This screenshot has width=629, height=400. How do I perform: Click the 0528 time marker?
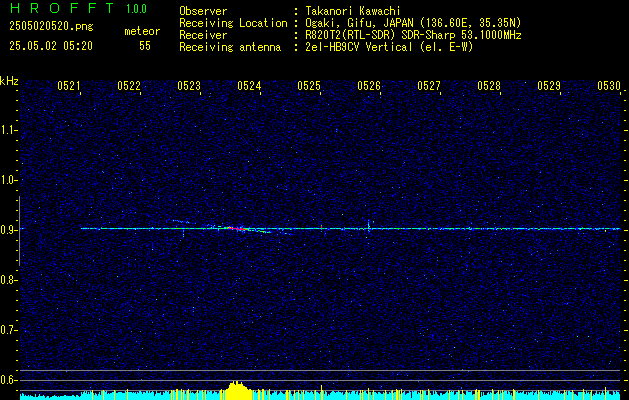489,86
